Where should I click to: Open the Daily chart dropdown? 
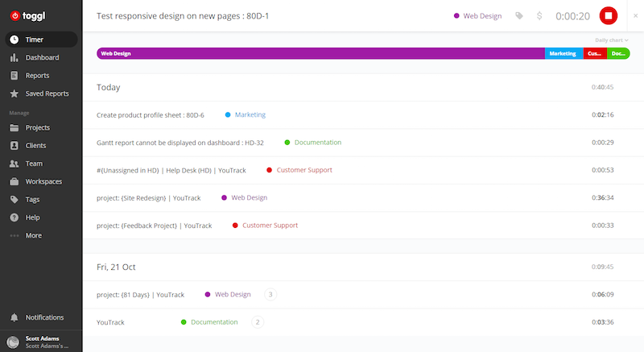click(x=611, y=39)
